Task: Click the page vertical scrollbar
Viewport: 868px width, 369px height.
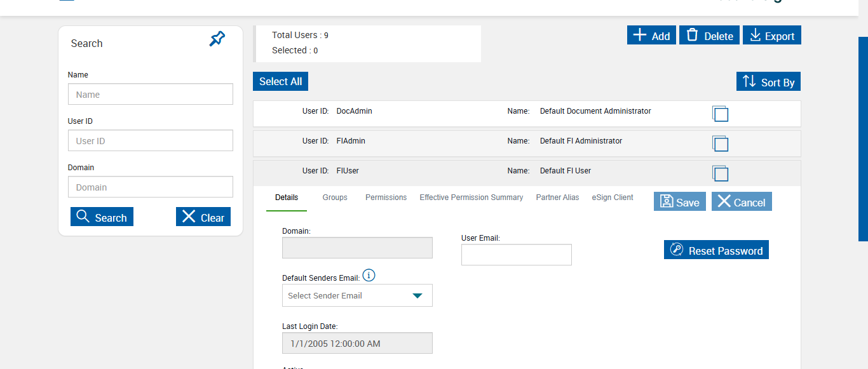Action: coord(863,140)
